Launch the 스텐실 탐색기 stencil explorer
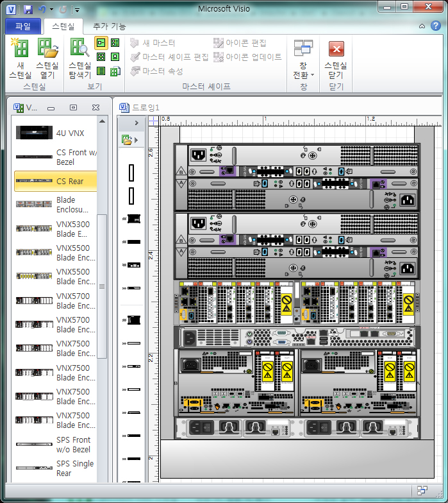The width and height of the screenshot is (448, 503). [79, 59]
